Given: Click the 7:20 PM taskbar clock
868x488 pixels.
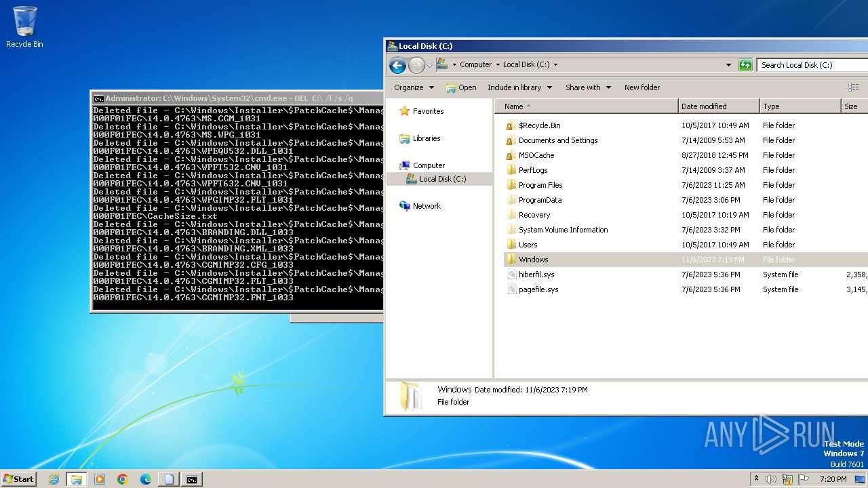Looking at the screenshot, I should point(833,479).
